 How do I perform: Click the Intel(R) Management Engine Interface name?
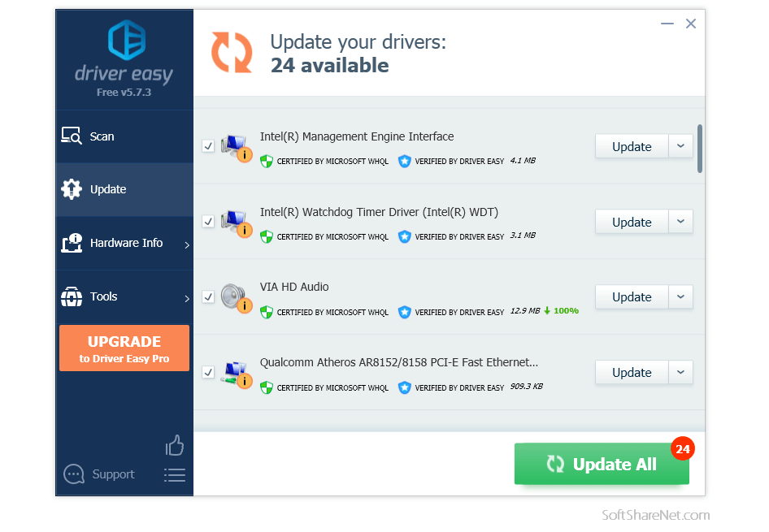click(357, 136)
